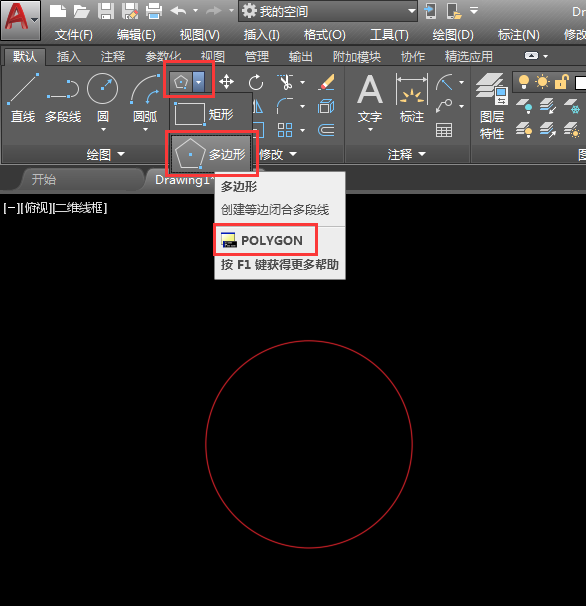Switch to the 注释 ribbon tab
Image resolution: width=586 pixels, height=606 pixels.
[113, 57]
